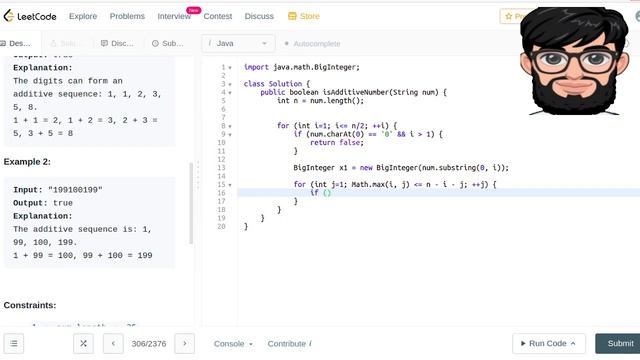Collapse code fold arrow at line 15
The width and height of the screenshot is (640, 360).
coord(230,185)
